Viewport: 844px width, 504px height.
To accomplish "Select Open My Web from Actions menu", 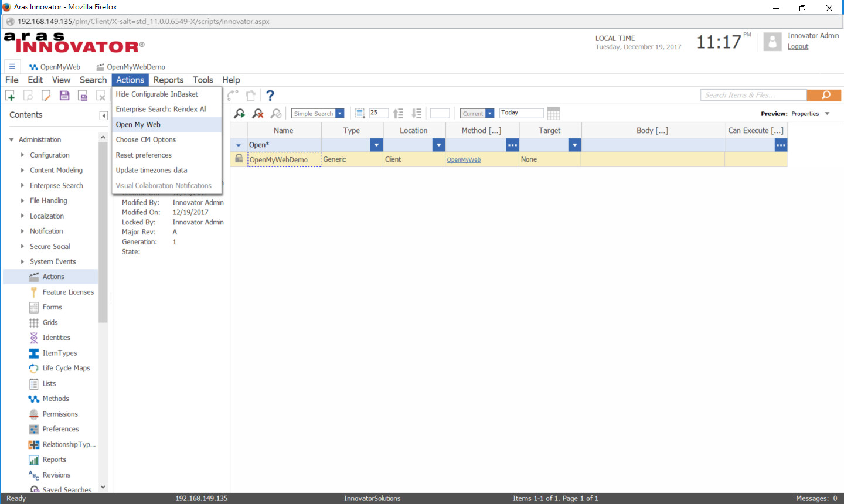I will pos(166,125).
